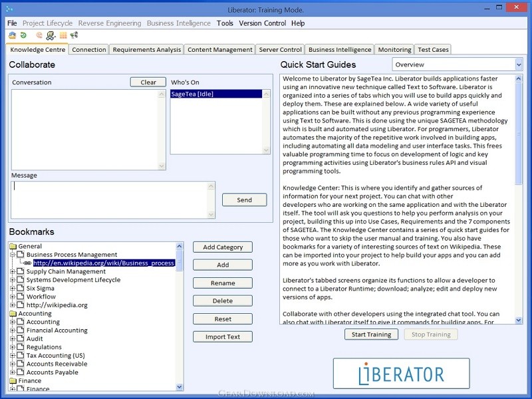
Task: Click the Start Training button
Action: [371, 334]
